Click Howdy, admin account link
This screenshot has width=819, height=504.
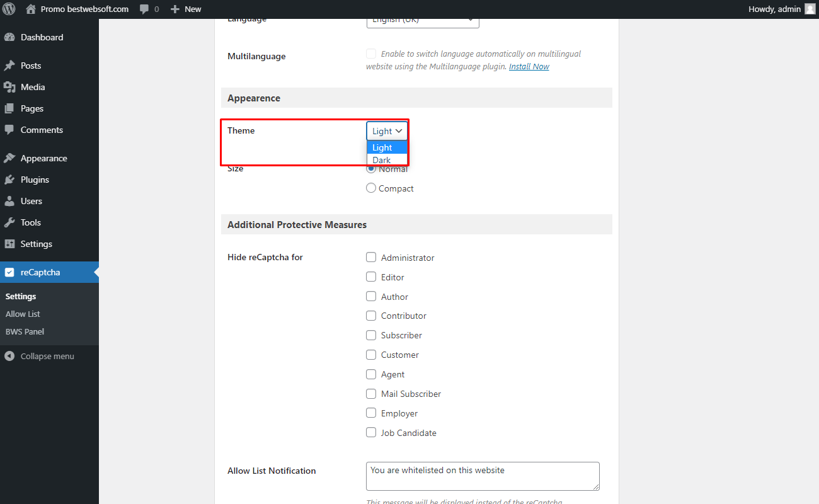pyautogui.click(x=774, y=9)
